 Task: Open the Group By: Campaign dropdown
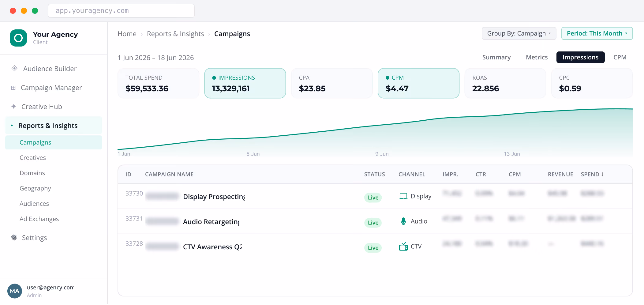[x=519, y=33]
